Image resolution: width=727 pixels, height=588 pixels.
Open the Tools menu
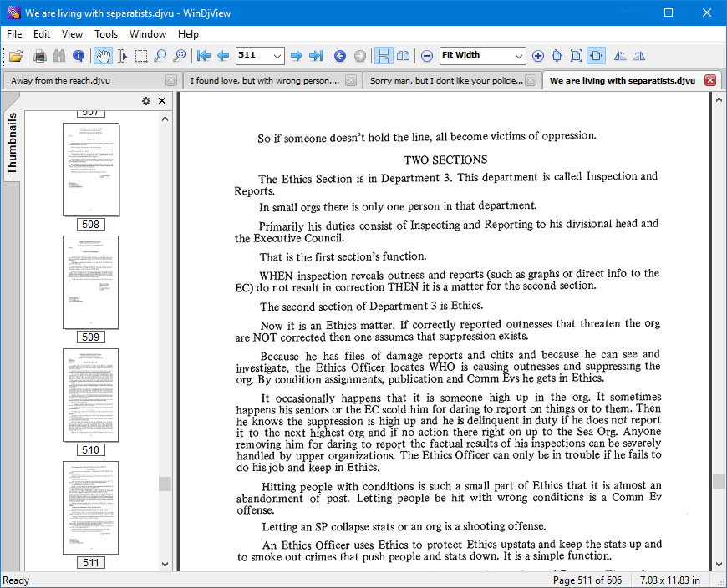click(x=106, y=34)
